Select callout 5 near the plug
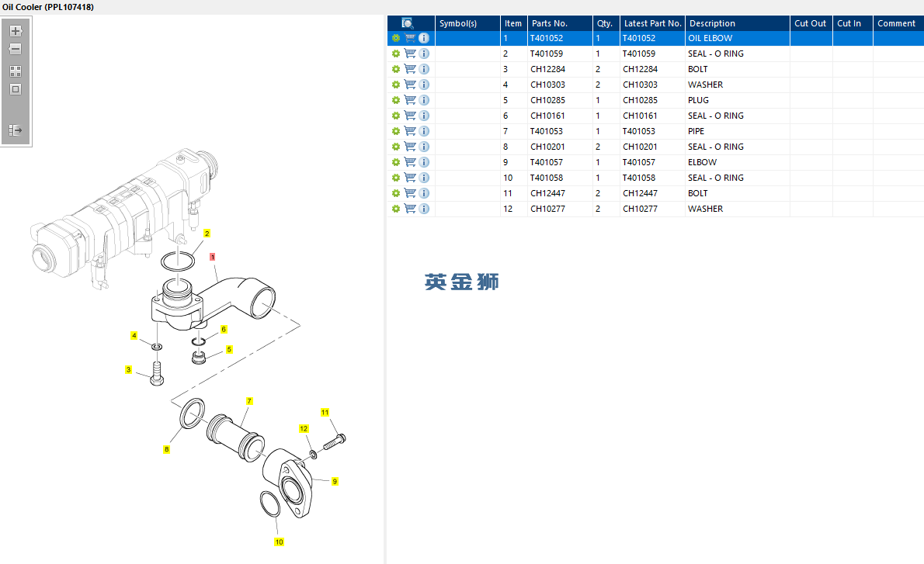Image resolution: width=924 pixels, height=564 pixels. tap(229, 349)
